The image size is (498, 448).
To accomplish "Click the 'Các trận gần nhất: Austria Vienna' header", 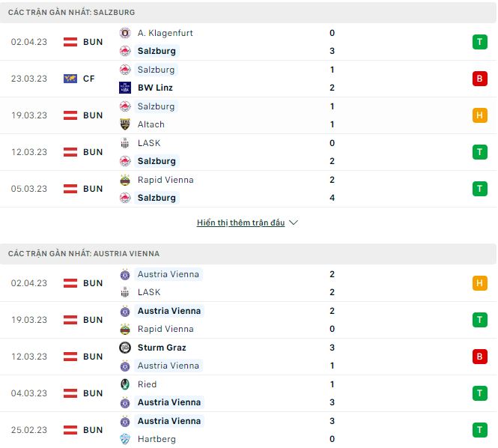I will pos(84,254).
